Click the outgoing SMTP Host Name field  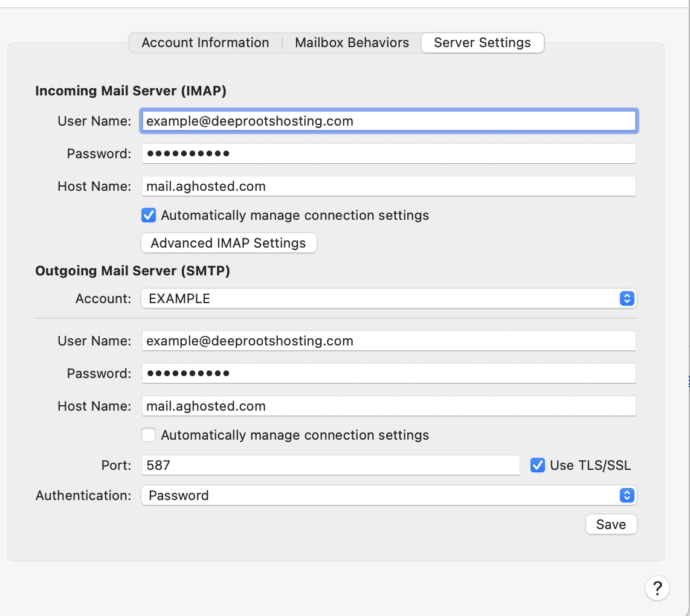(x=389, y=406)
